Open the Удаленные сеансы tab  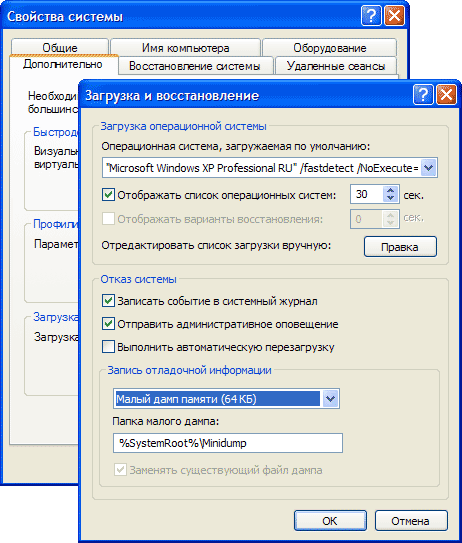336,66
